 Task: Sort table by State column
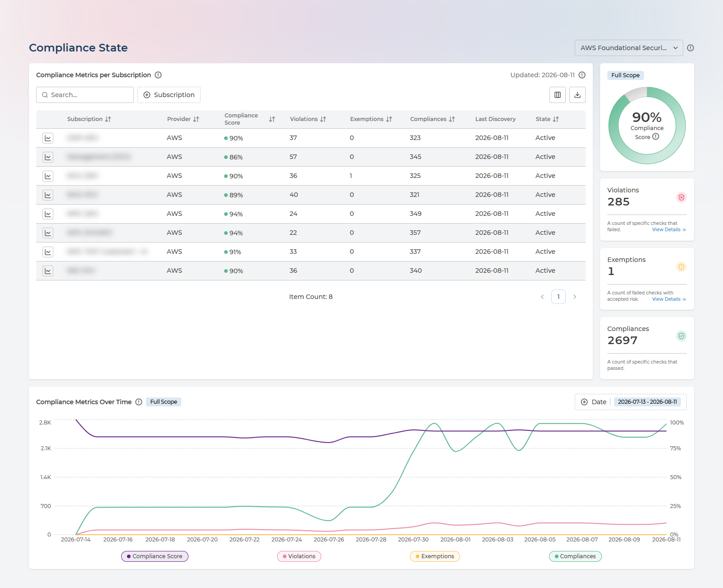click(556, 119)
